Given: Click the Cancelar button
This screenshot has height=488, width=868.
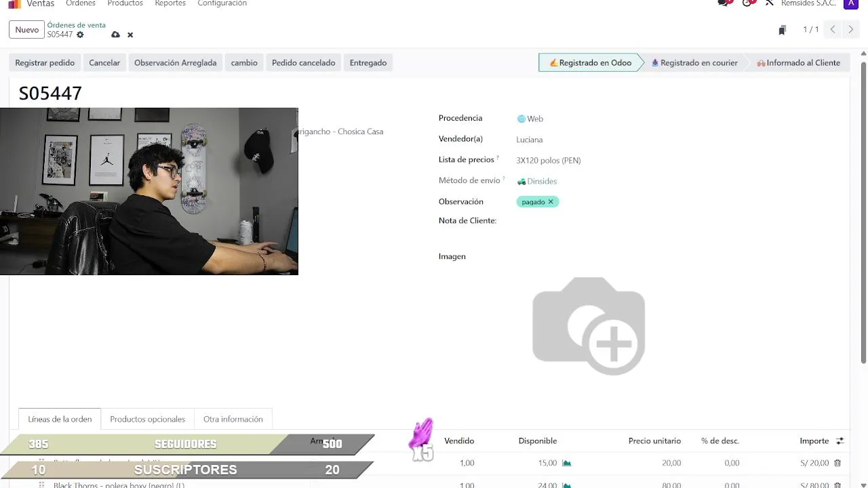Looking at the screenshot, I should point(104,62).
